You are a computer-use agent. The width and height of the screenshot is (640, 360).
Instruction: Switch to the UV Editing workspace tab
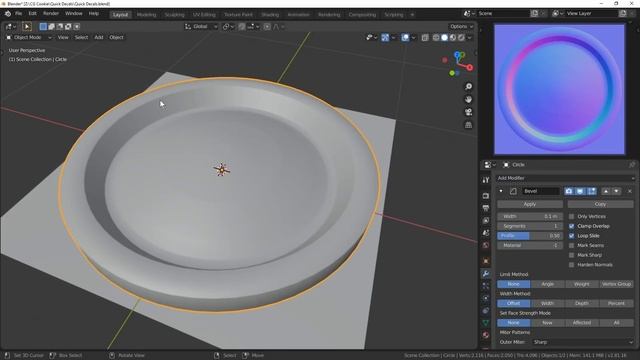pyautogui.click(x=204, y=15)
